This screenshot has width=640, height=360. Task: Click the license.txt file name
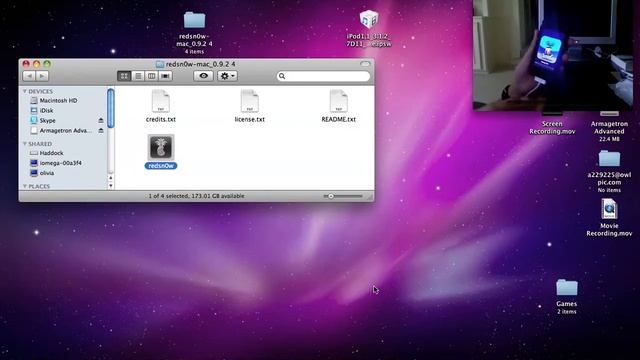pyautogui.click(x=249, y=120)
